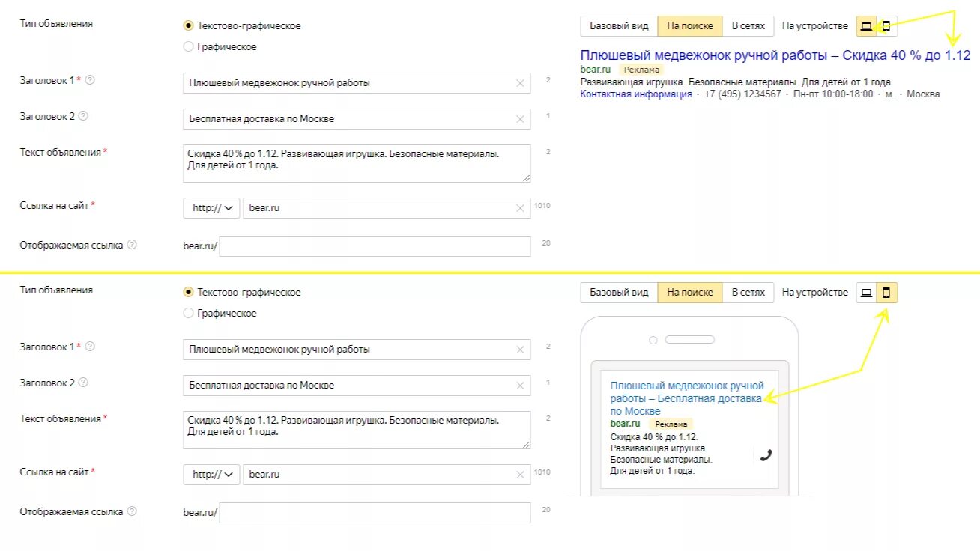The height and width of the screenshot is (551, 980).
Task: Click mobile device icon in bottom panel
Action: tap(887, 293)
